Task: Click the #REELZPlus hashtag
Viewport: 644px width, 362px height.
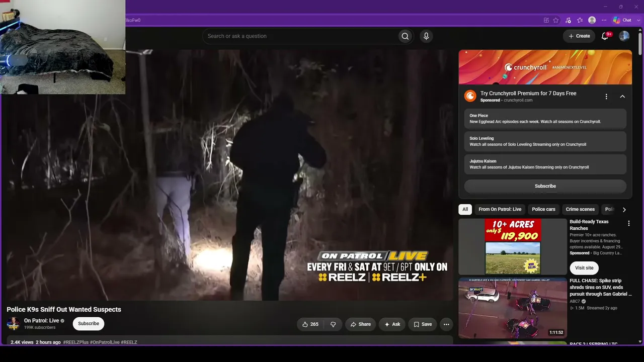Action: [75, 342]
